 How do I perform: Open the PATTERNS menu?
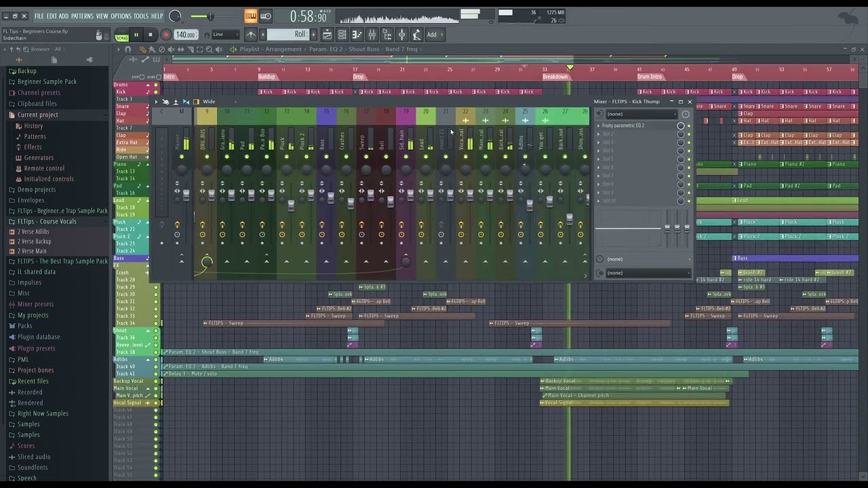click(82, 16)
